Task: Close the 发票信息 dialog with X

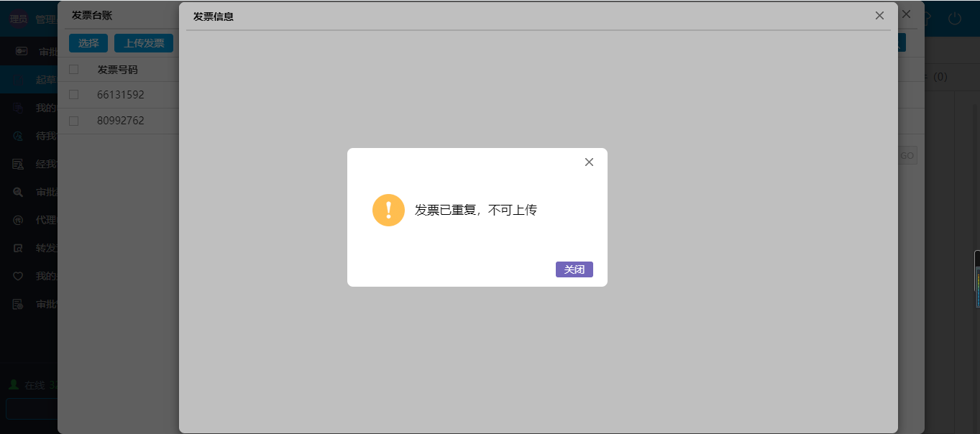Action: pyautogui.click(x=879, y=16)
